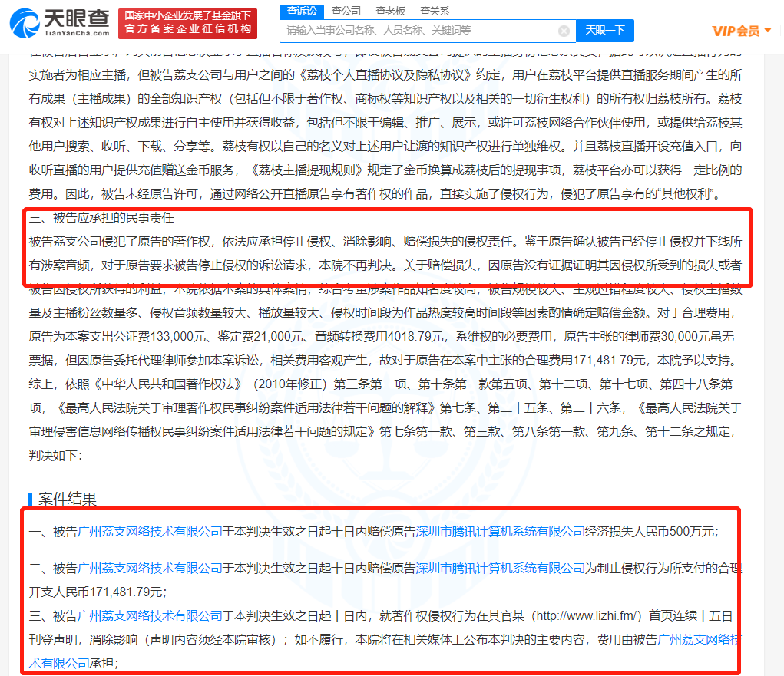Open 深圳市腾讯计算机系统有限公司 link in first ruling
This screenshot has height=676, width=784.
coord(500,531)
